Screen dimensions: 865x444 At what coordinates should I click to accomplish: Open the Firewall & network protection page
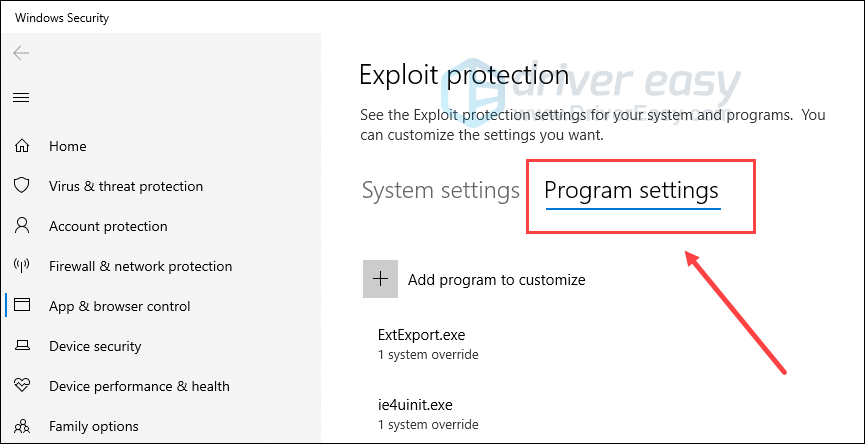click(140, 266)
